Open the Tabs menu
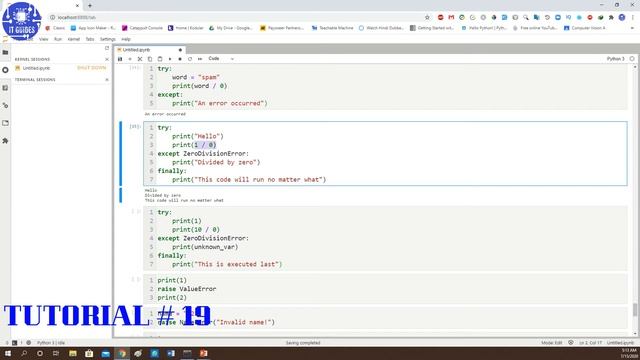640x360 pixels. point(90,39)
